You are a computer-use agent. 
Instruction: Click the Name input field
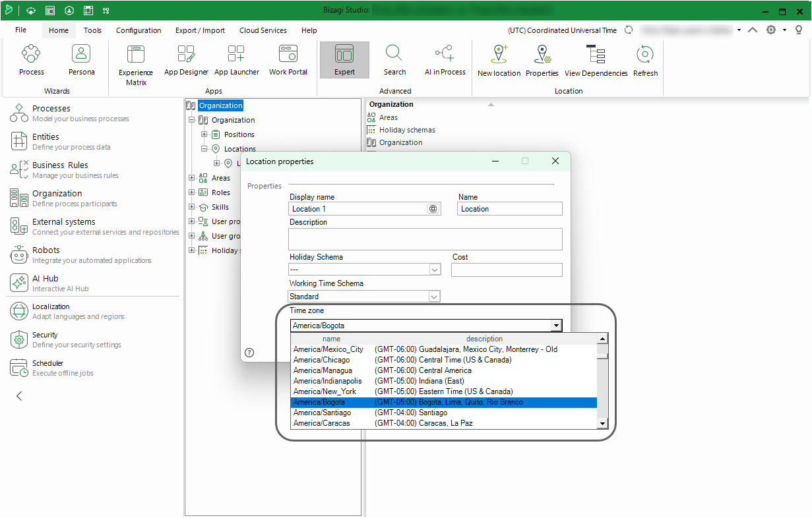point(510,209)
